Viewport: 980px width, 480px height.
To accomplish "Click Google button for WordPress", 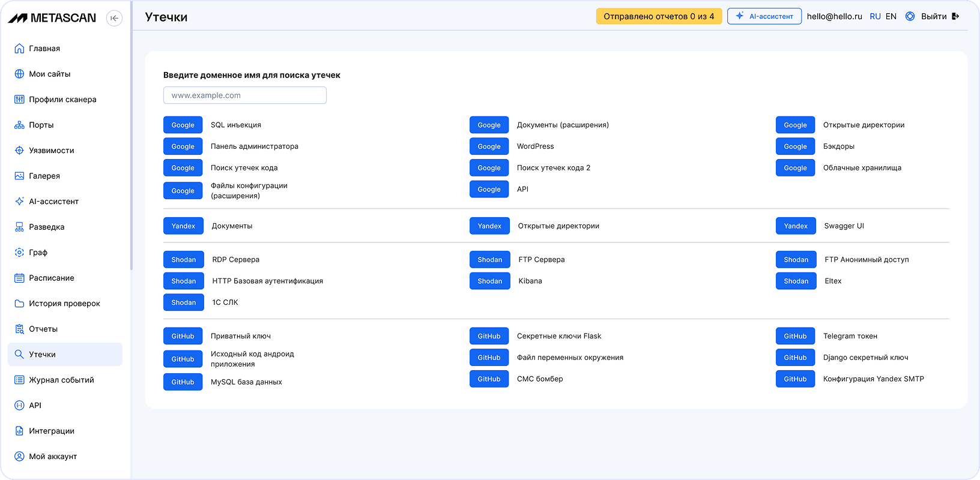I will click(x=489, y=146).
